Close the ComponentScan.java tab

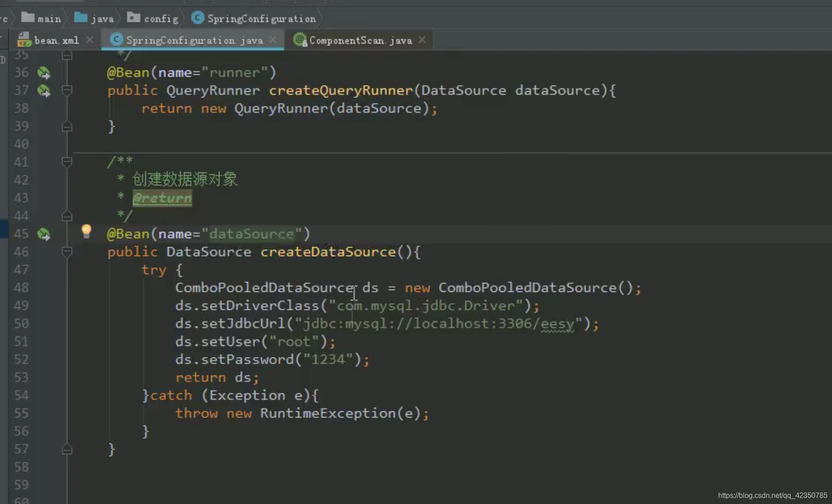422,40
